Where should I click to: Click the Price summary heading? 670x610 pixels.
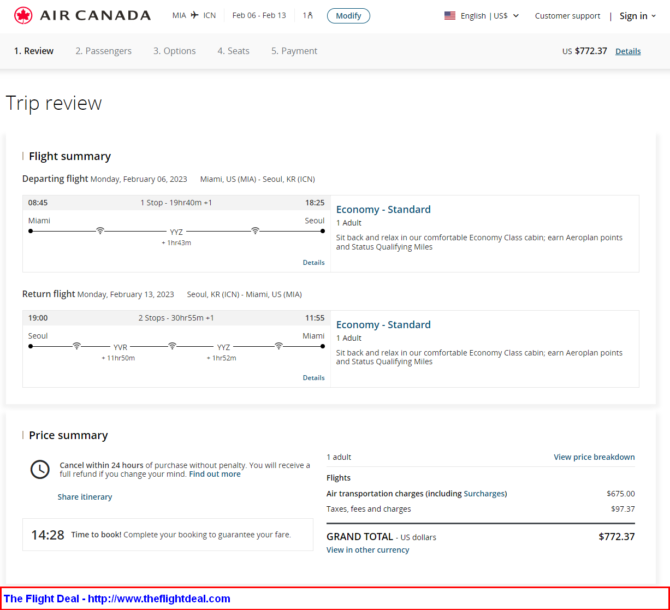point(68,435)
